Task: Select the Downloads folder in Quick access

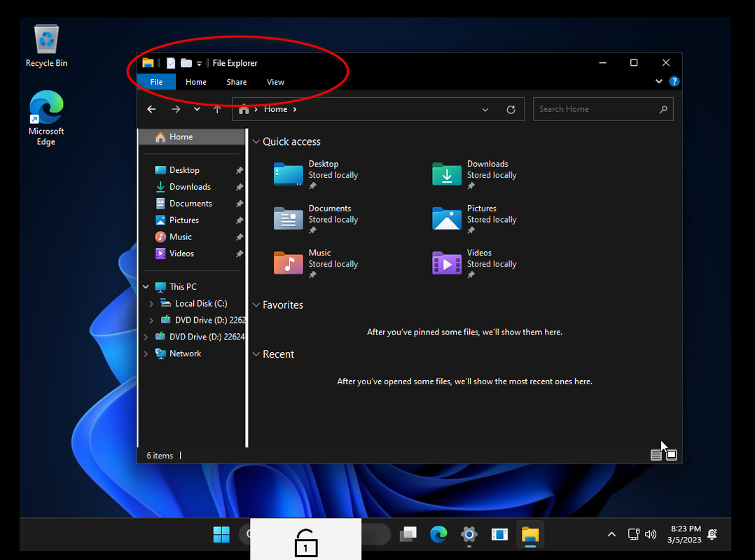Action: 475,174
